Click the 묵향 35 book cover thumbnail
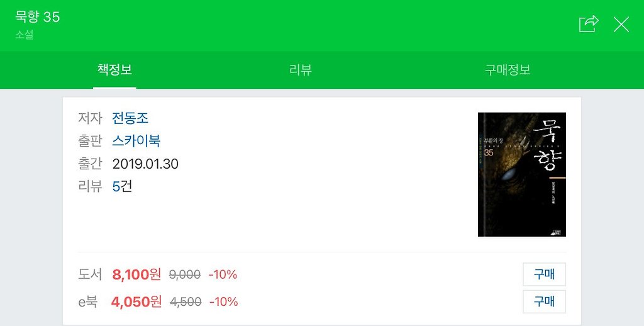644x326 pixels. (x=521, y=174)
